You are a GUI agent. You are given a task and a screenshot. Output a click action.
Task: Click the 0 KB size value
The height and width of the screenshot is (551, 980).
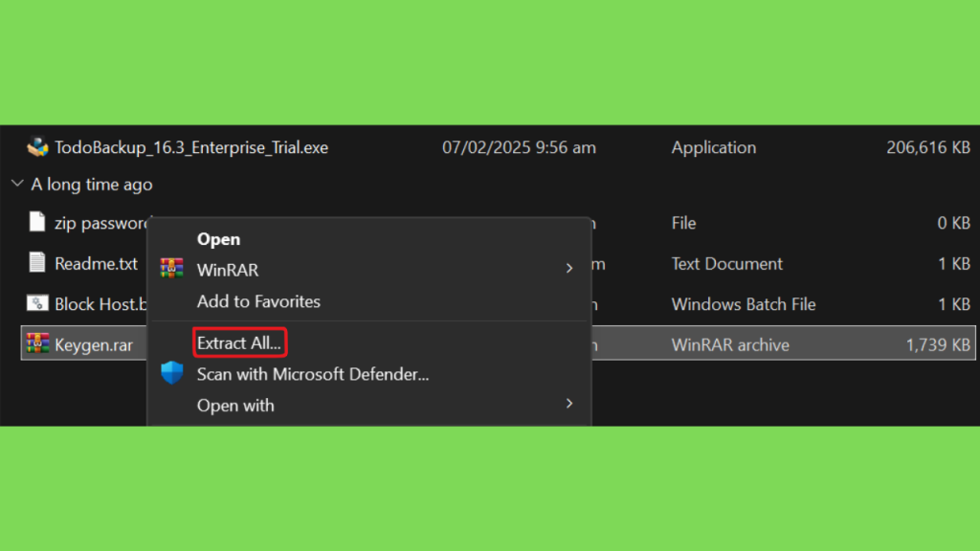click(x=954, y=223)
